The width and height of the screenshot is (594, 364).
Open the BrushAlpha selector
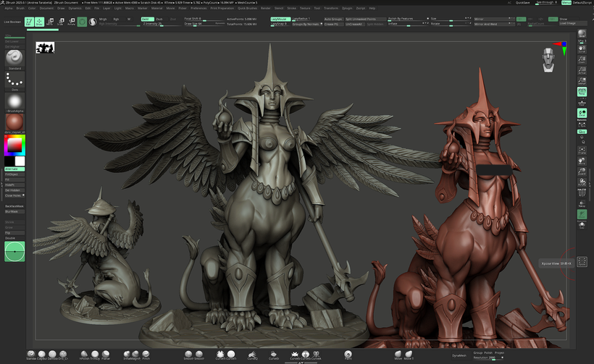pyautogui.click(x=14, y=101)
